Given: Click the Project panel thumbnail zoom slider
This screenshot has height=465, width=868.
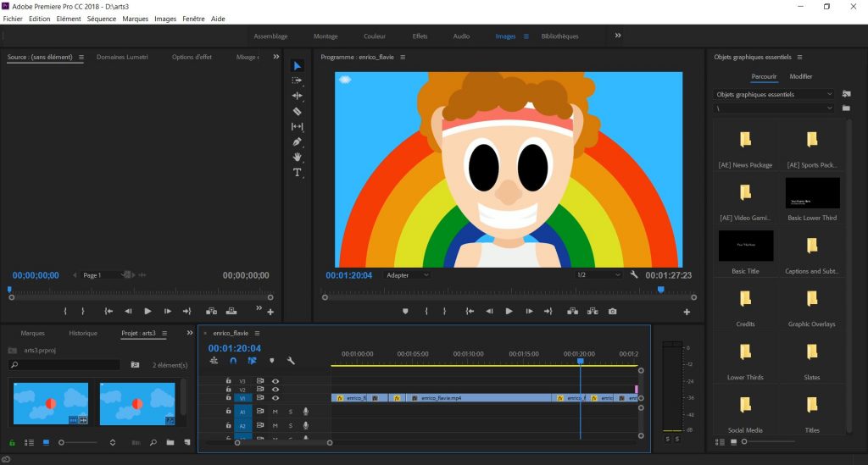Looking at the screenshot, I should pyautogui.click(x=63, y=442).
